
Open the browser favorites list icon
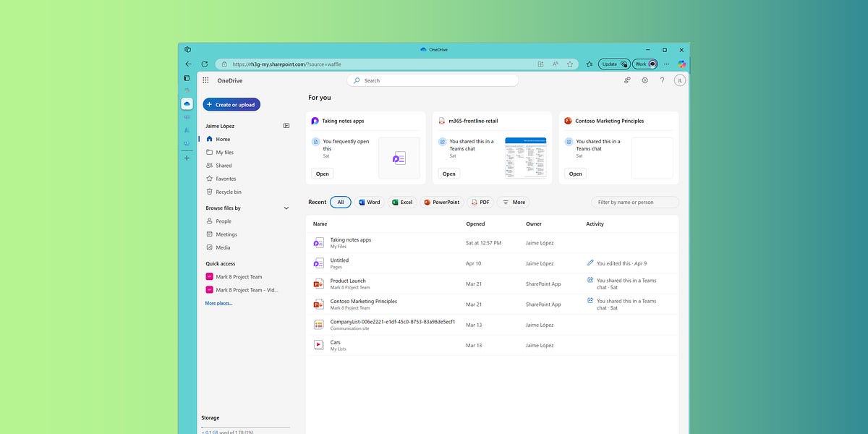click(x=590, y=64)
